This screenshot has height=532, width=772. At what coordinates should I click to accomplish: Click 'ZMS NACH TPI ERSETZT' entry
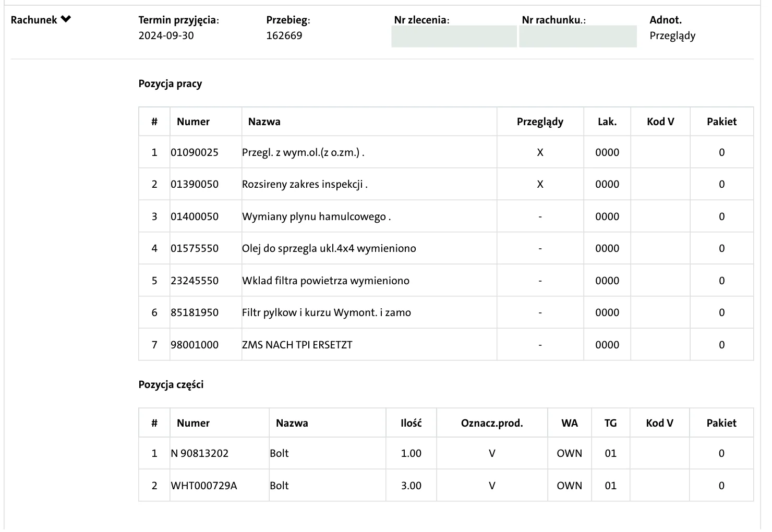click(297, 345)
